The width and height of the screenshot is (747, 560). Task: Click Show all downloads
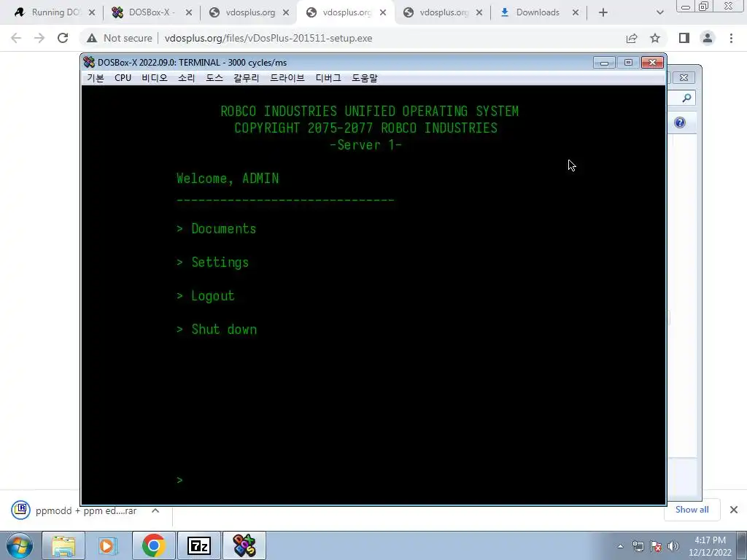(692, 510)
